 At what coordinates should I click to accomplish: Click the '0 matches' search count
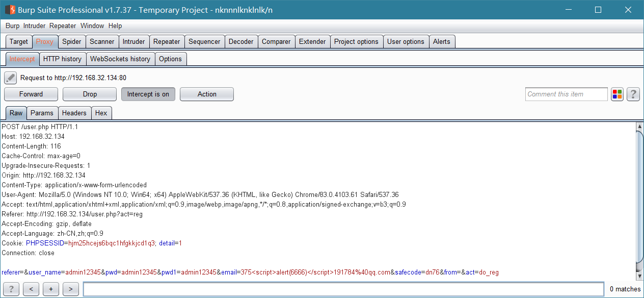tap(625, 289)
